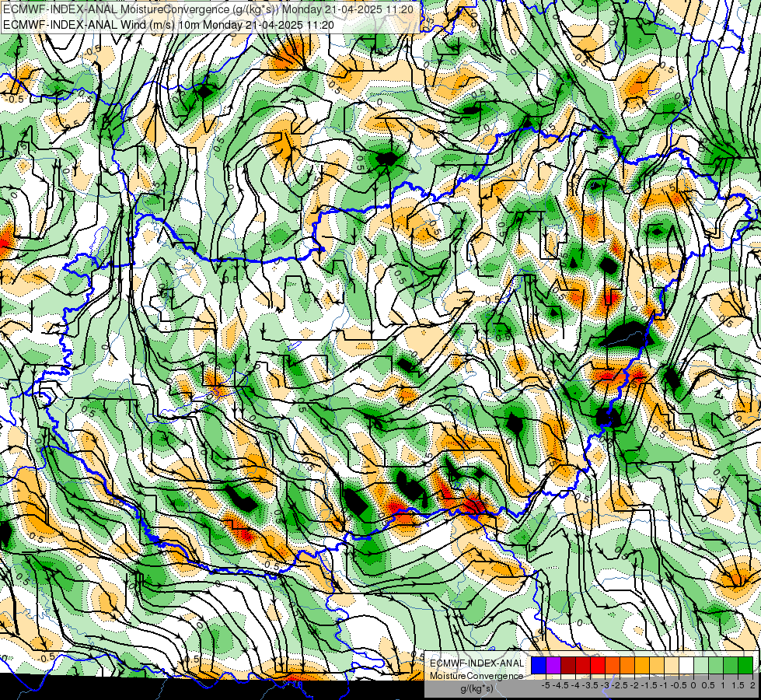Click the -2.5 legend tick label
Viewport: 761px width, 700px height.
point(620,685)
